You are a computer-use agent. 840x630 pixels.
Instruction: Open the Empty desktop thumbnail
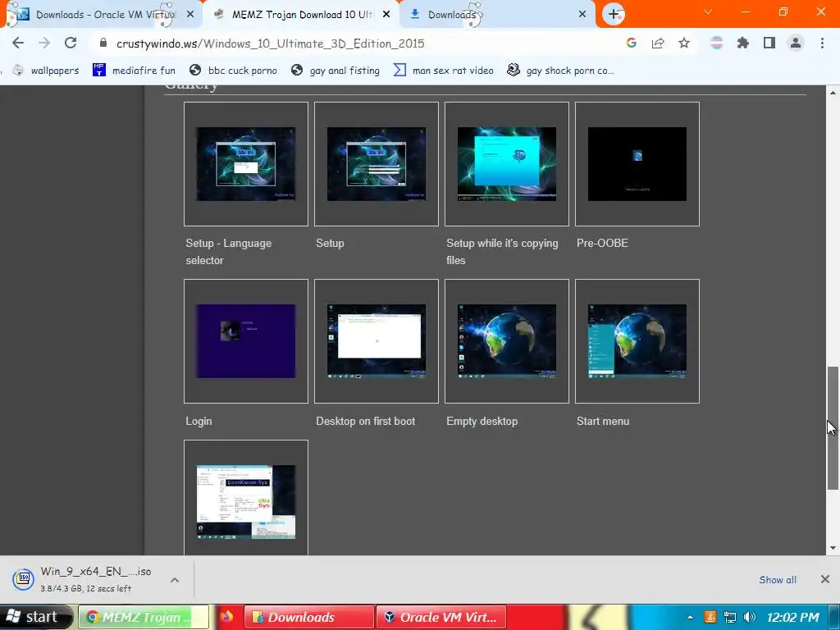(507, 341)
